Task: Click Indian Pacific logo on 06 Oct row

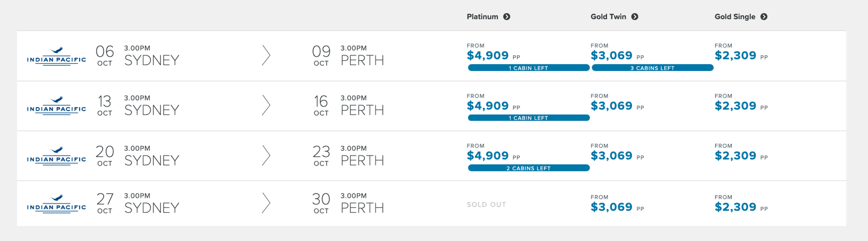Action: pyautogui.click(x=56, y=56)
